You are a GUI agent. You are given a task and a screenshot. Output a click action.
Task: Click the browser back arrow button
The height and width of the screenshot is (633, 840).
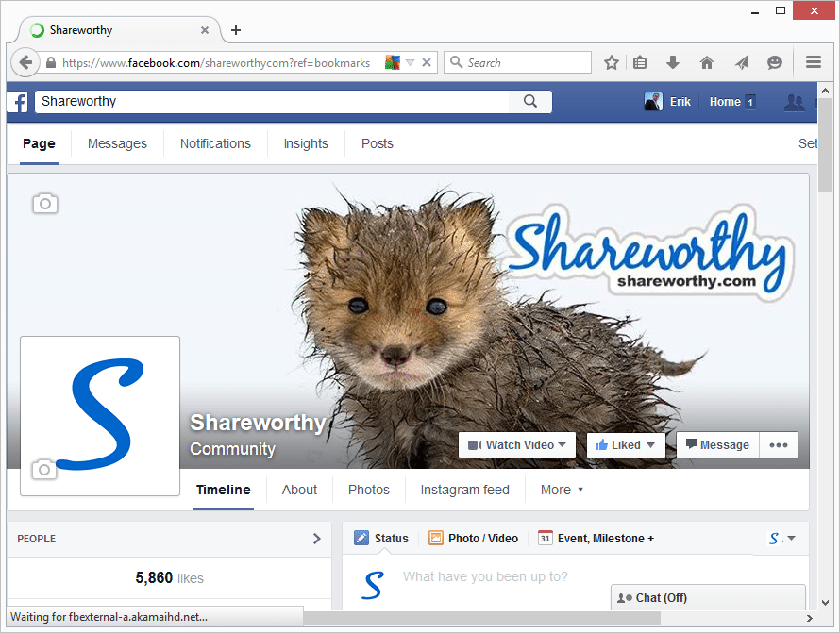25,62
